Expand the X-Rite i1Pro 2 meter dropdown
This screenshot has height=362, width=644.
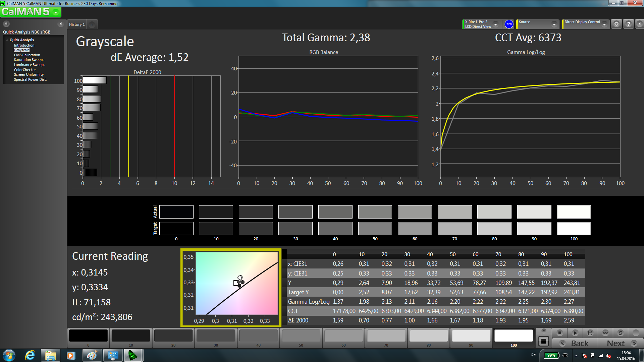coord(495,24)
